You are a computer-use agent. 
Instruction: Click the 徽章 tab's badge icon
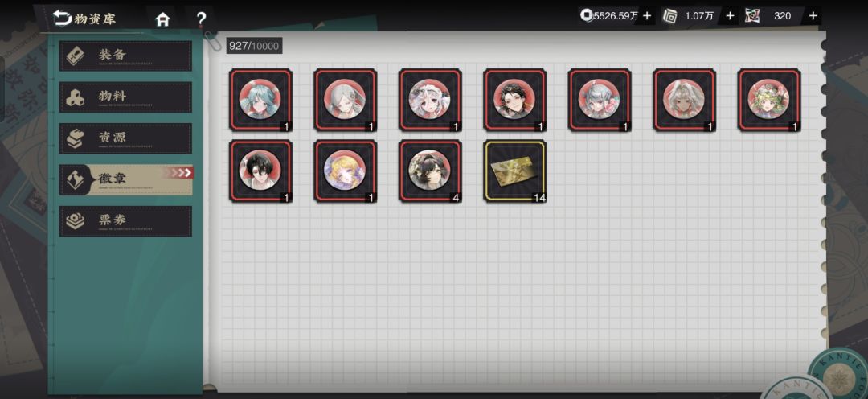pos(76,179)
